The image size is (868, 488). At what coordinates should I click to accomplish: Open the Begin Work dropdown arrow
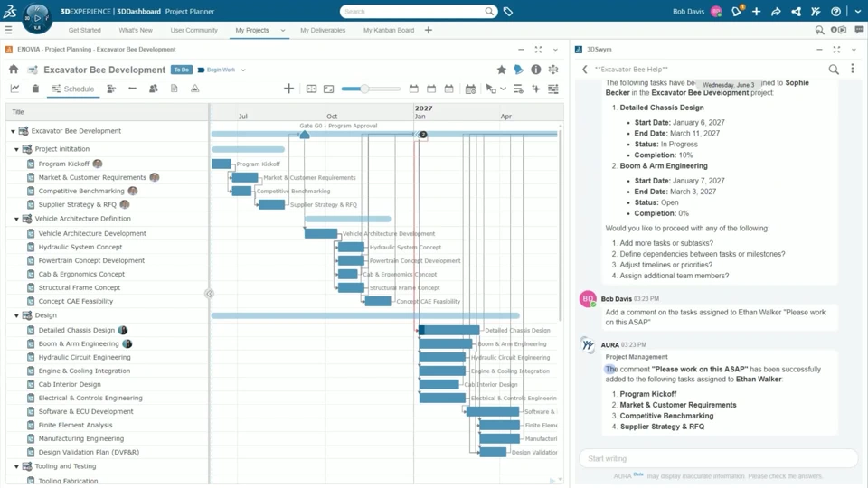(x=243, y=70)
